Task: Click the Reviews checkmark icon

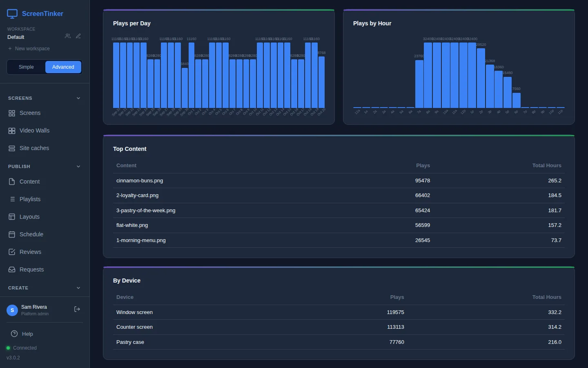Action: tap(12, 252)
